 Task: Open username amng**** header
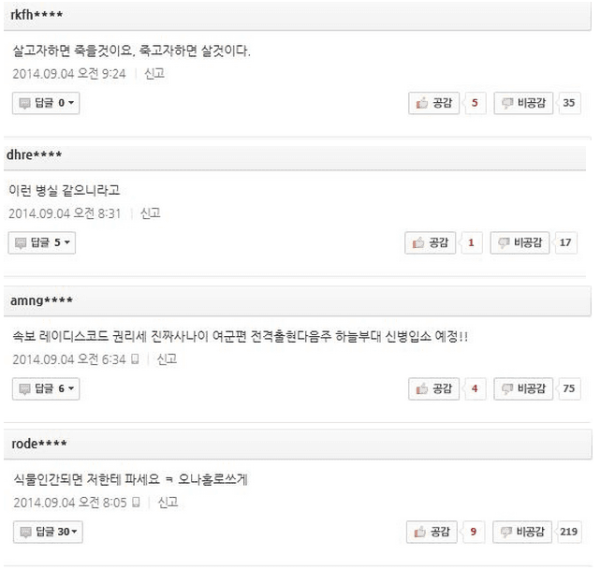41,300
